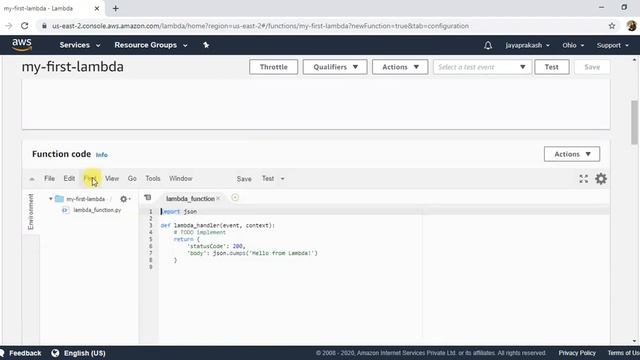View site information lock icon

44,26
